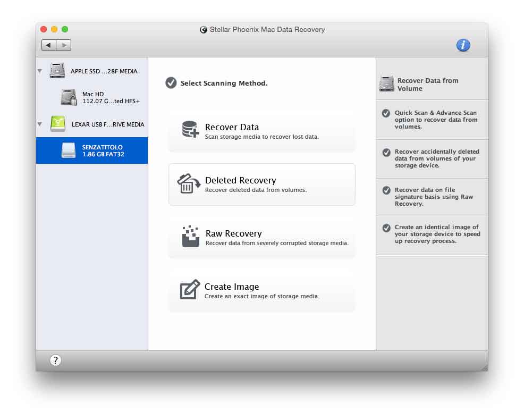The image size is (524, 420).
Task: Click the Deleted Recovery trash icon
Action: (x=188, y=184)
